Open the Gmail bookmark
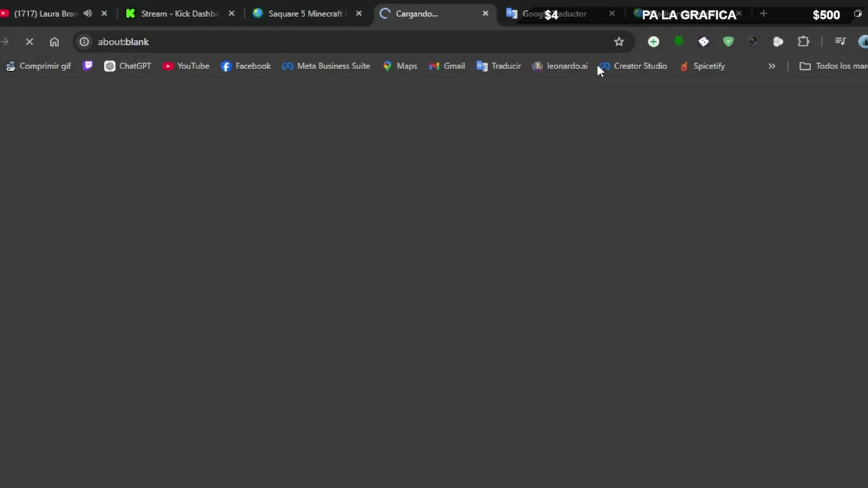 coord(447,66)
